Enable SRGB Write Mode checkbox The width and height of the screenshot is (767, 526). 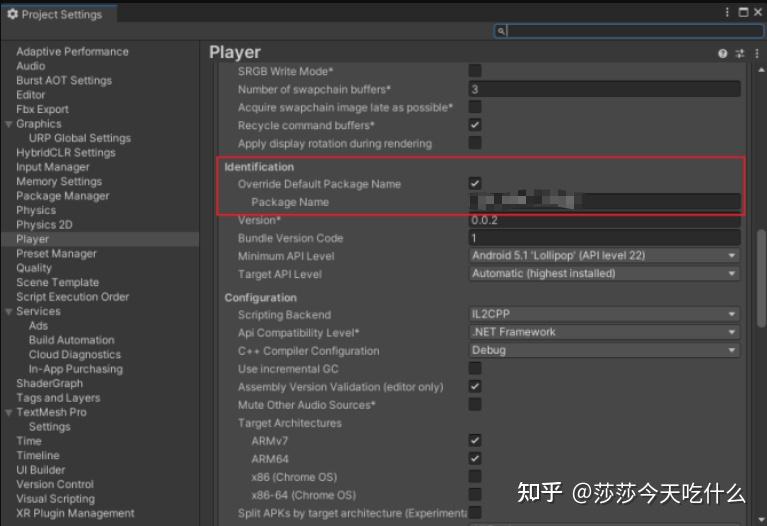coord(475,71)
